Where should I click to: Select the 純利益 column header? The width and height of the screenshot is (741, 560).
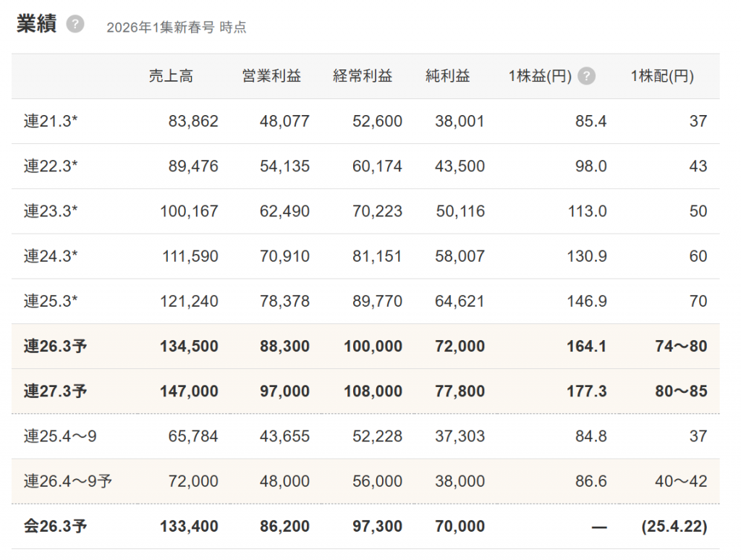click(x=447, y=76)
